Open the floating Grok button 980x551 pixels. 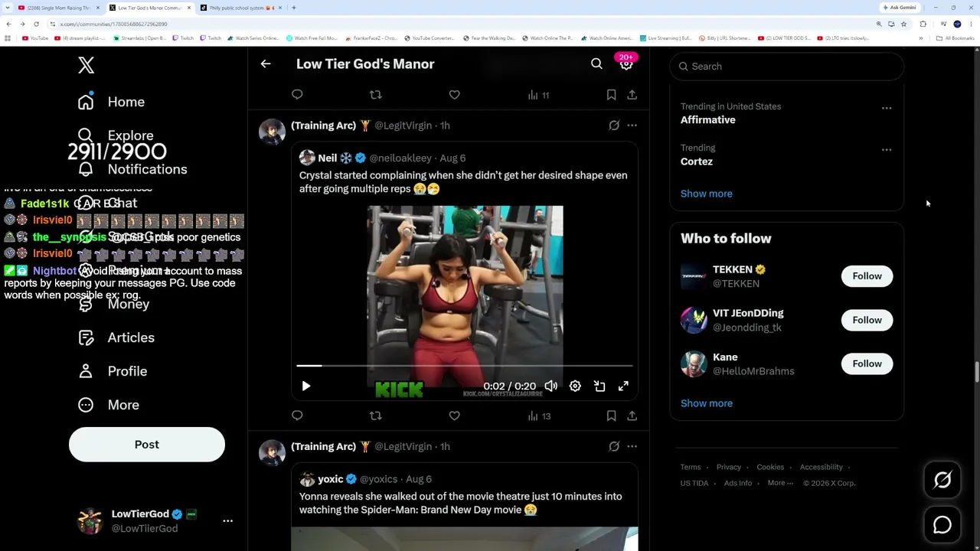[942, 480]
